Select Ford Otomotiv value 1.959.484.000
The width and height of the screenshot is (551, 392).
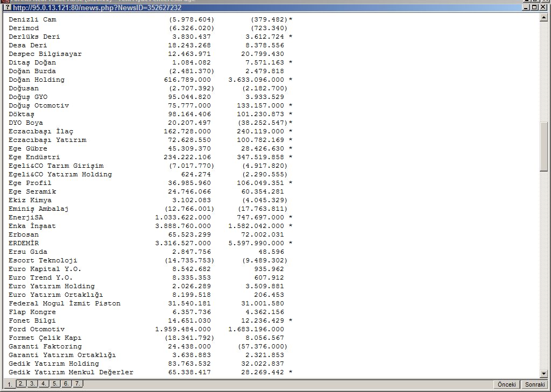coord(183,329)
